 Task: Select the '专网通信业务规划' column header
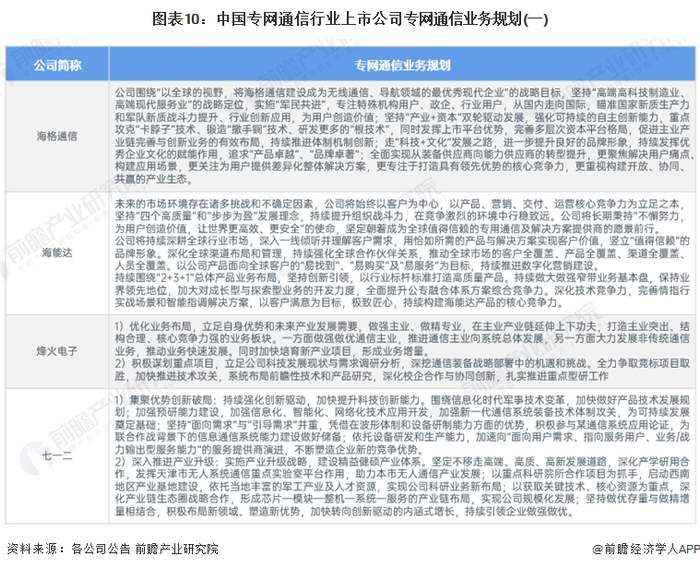point(402,65)
